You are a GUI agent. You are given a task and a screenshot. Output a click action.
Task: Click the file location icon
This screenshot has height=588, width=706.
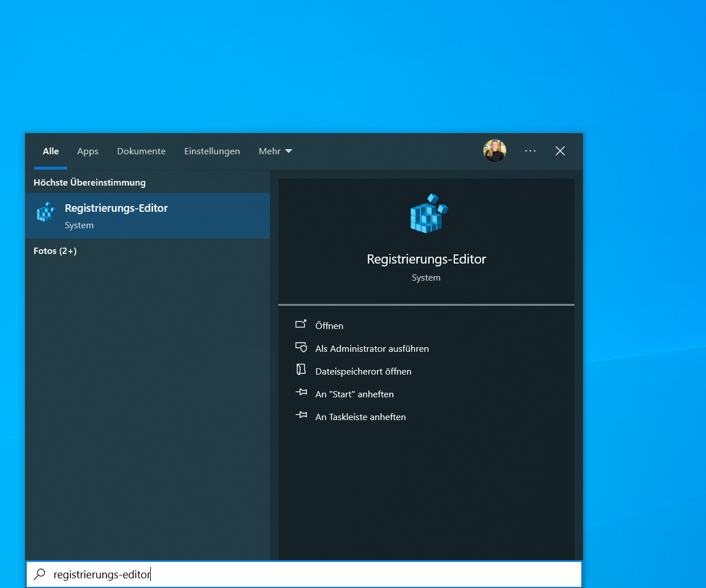pos(301,370)
